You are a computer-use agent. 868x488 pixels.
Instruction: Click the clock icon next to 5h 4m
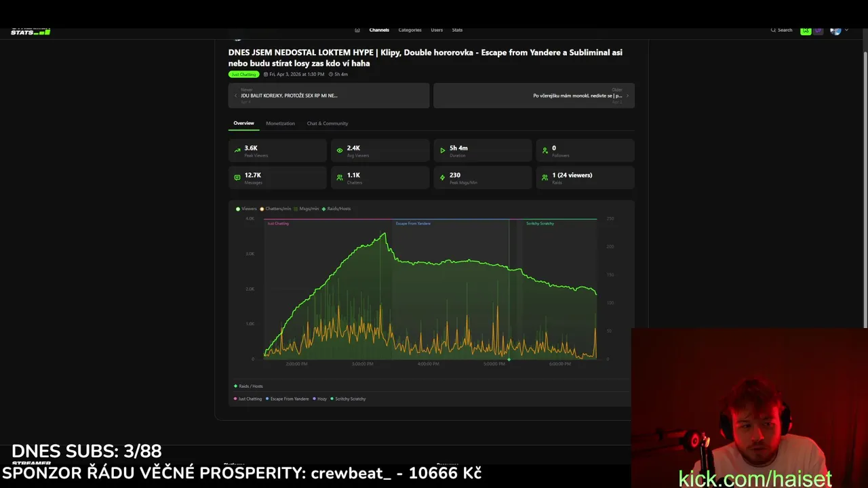[331, 75]
